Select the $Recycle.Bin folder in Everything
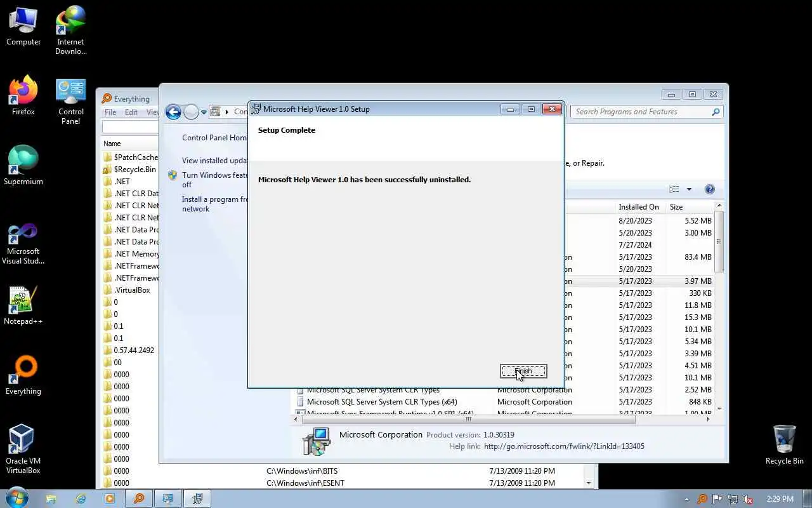The height and width of the screenshot is (508, 812). pos(130,170)
